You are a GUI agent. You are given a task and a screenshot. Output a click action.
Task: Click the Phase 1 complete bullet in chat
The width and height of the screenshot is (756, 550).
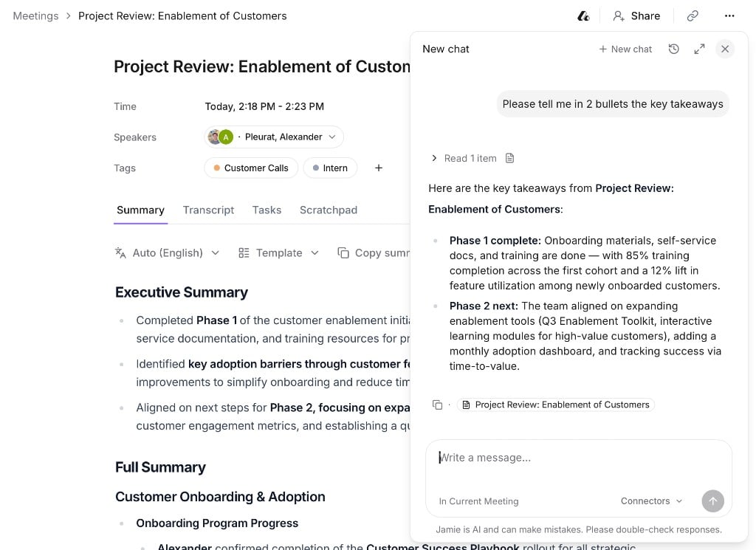(x=585, y=263)
